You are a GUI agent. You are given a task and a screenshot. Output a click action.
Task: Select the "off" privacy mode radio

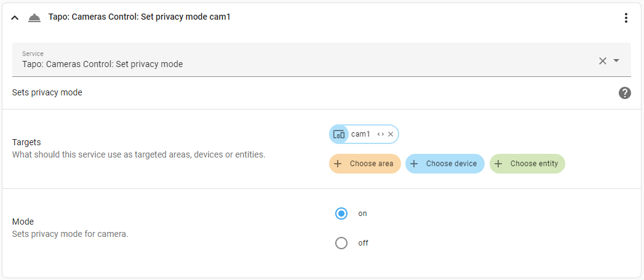point(341,243)
